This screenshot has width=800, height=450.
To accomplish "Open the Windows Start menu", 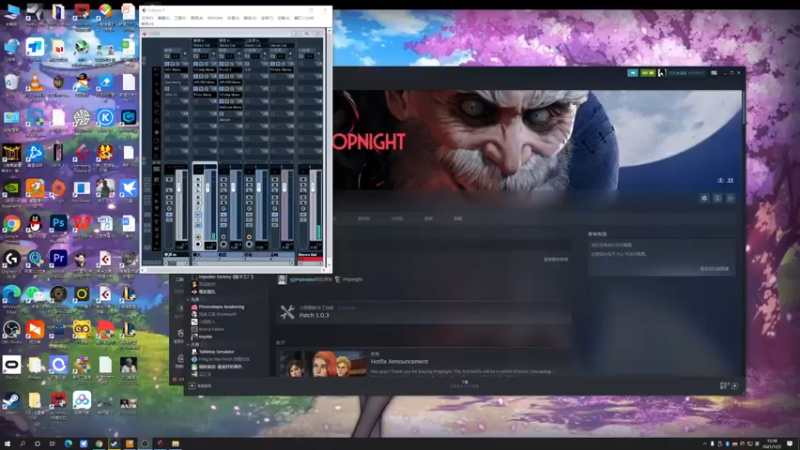I will pyautogui.click(x=7, y=443).
